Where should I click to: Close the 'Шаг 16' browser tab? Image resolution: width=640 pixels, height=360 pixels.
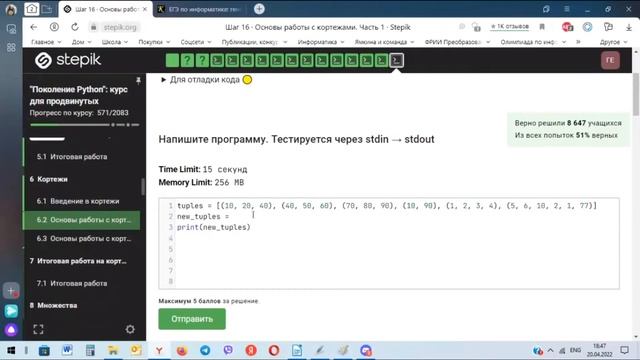pyautogui.click(x=145, y=9)
